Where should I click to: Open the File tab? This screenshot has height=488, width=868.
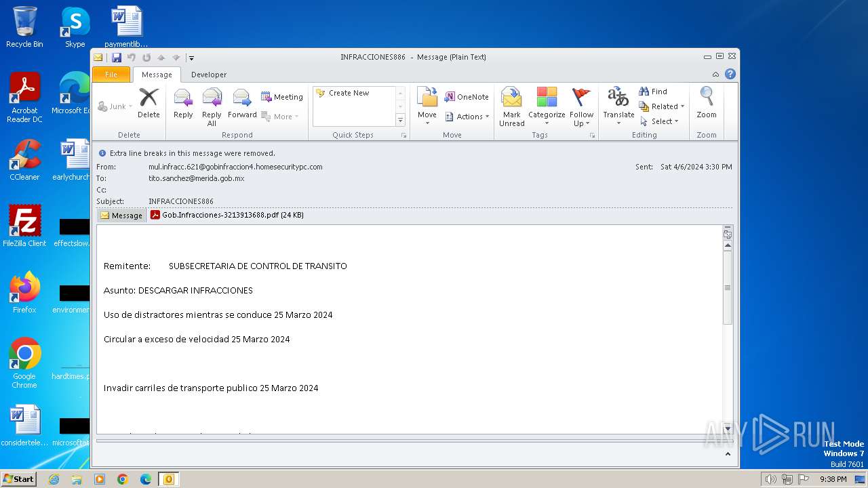[111, 75]
